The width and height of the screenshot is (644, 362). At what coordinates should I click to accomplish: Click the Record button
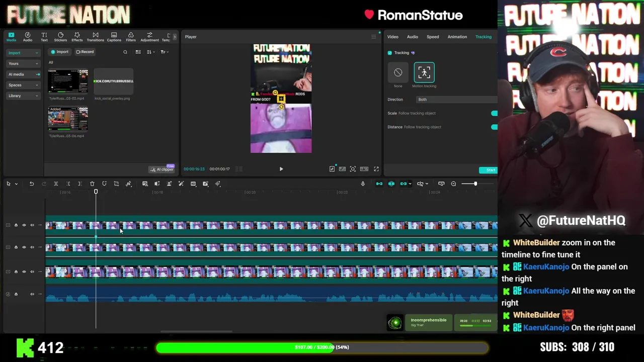[x=85, y=52]
